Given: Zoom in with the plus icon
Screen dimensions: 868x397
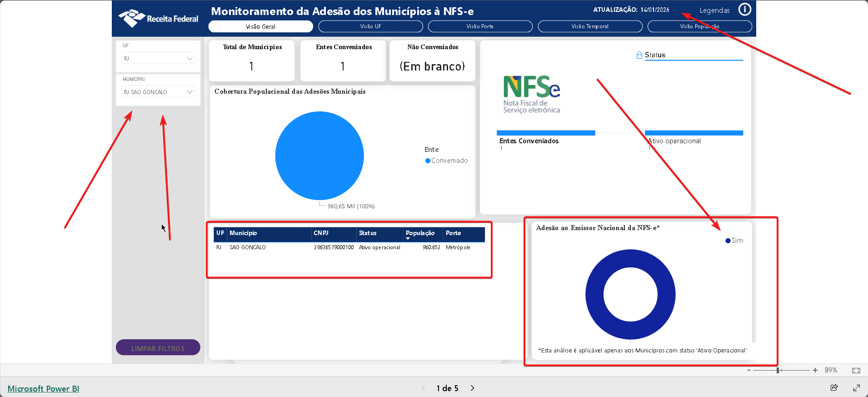Looking at the screenshot, I should click(x=815, y=370).
